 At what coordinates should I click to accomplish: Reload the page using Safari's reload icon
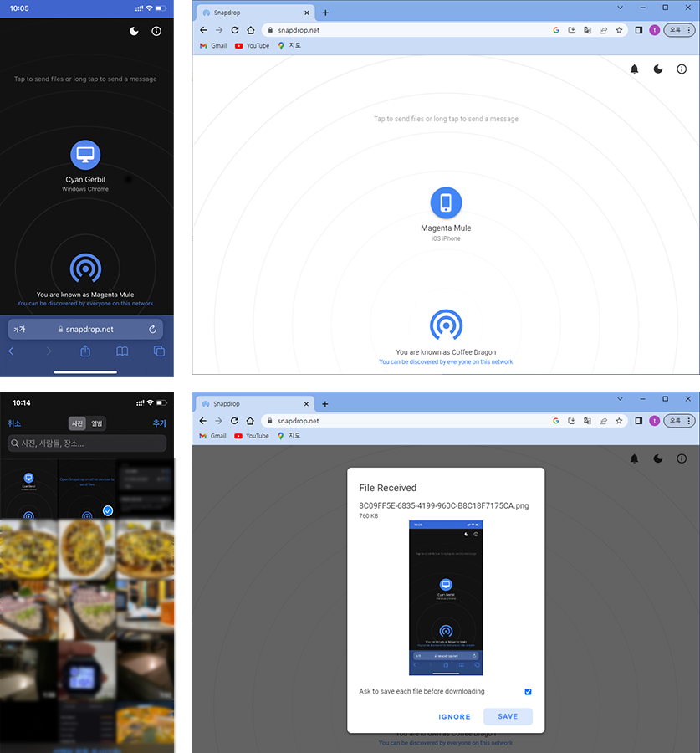tap(153, 330)
